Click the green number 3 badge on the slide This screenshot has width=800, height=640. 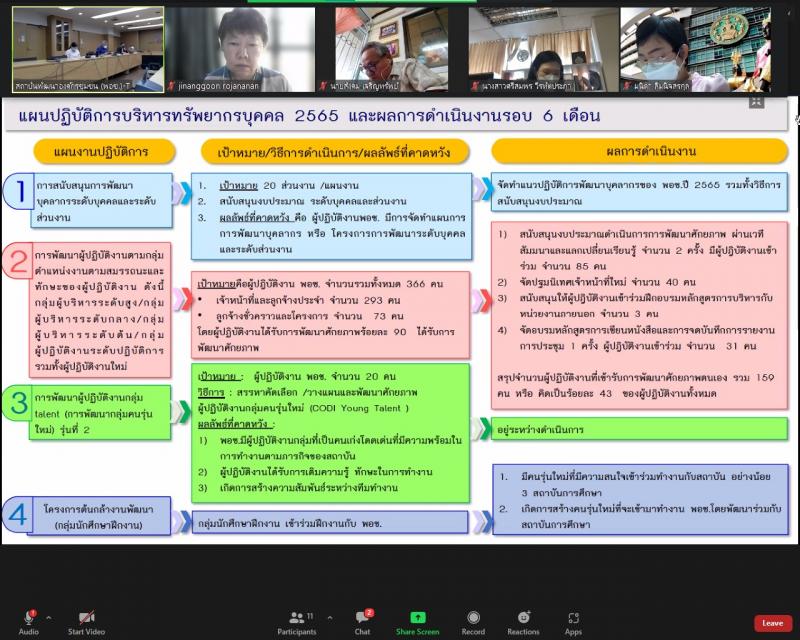(x=18, y=403)
